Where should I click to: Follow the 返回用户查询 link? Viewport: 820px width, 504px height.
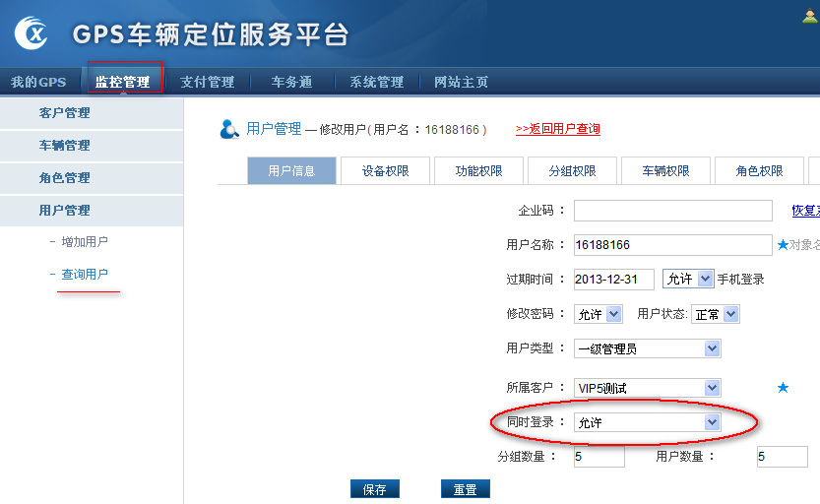coord(557,129)
